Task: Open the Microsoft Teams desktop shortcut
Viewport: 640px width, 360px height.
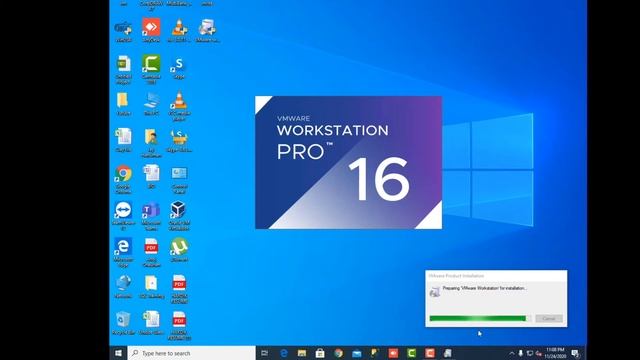Action: tap(151, 216)
